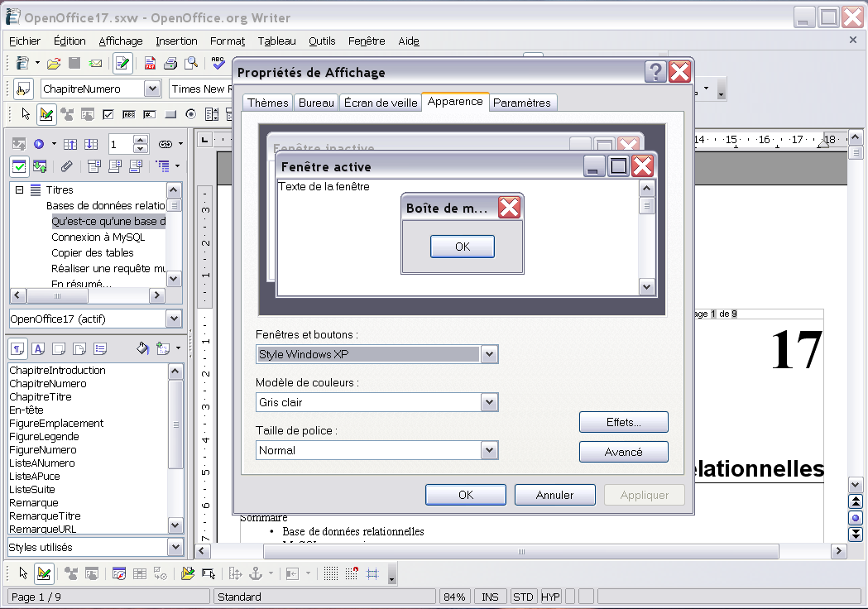Click Navigator Previous Page icon
The image size is (868, 609).
pos(70,144)
